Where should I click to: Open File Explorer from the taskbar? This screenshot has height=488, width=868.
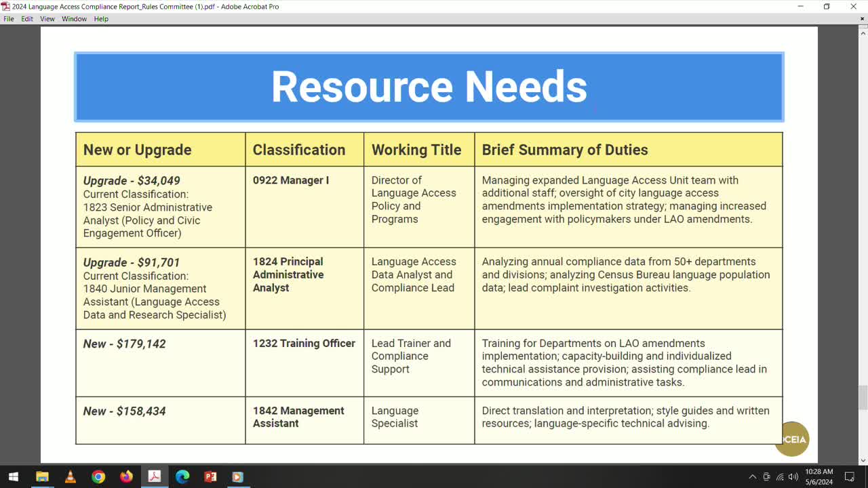coord(42,476)
